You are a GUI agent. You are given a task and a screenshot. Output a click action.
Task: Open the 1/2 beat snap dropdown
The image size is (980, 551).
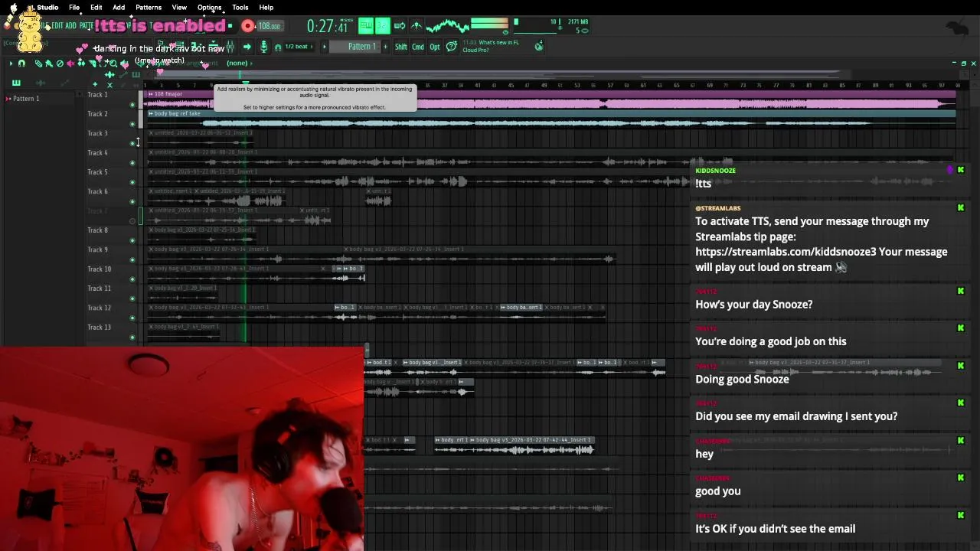click(297, 47)
